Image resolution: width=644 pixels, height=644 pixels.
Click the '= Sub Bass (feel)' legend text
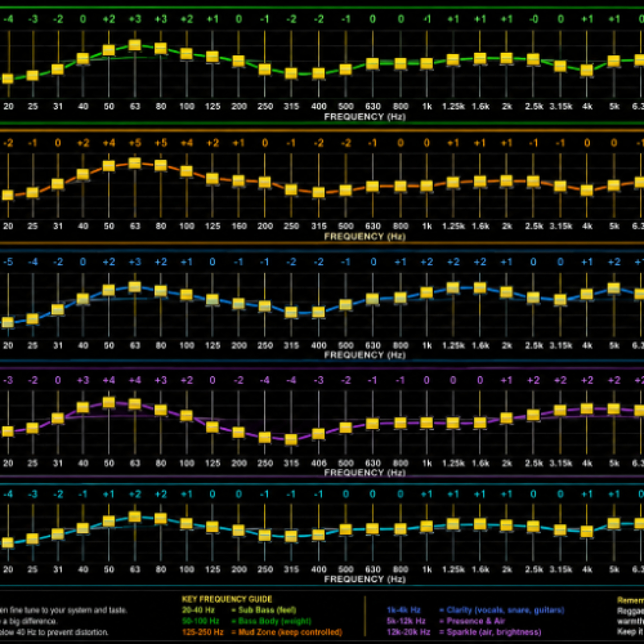[264, 610]
